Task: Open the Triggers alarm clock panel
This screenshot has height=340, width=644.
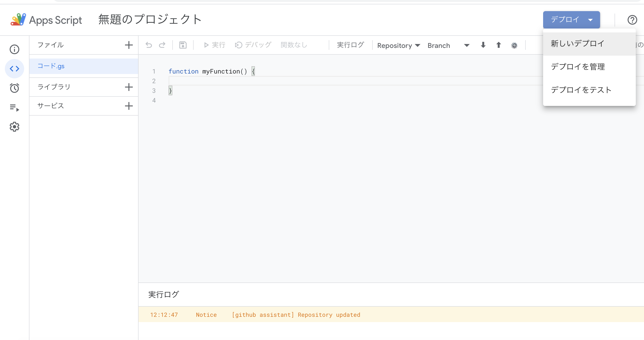Action: pos(14,88)
